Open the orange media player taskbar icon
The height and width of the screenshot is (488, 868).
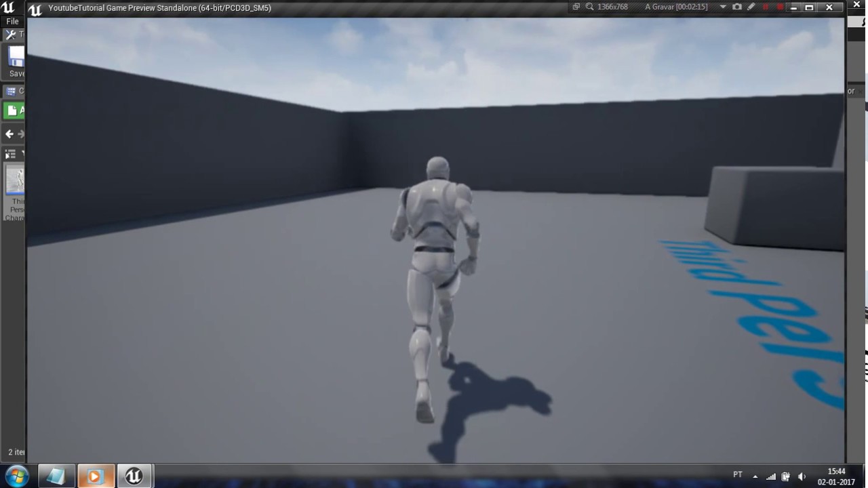click(x=95, y=476)
